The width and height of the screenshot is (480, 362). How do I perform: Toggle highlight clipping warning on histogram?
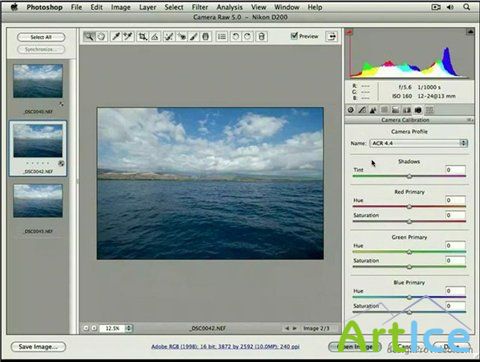coord(470,32)
